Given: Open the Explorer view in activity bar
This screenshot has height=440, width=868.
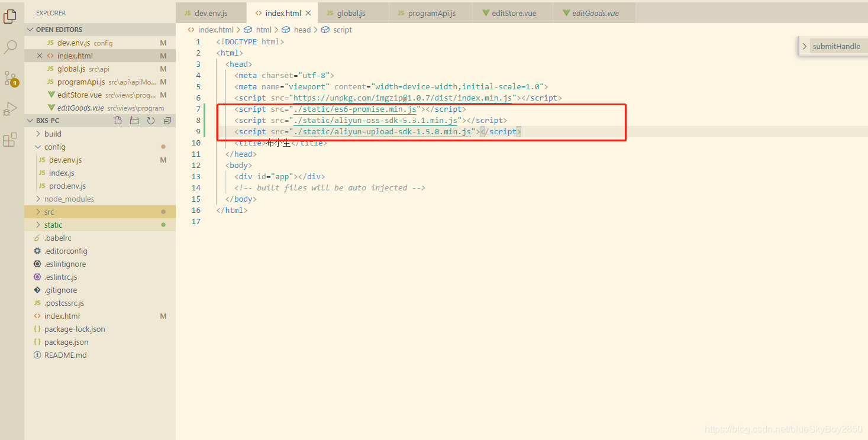Looking at the screenshot, I should coord(10,17).
